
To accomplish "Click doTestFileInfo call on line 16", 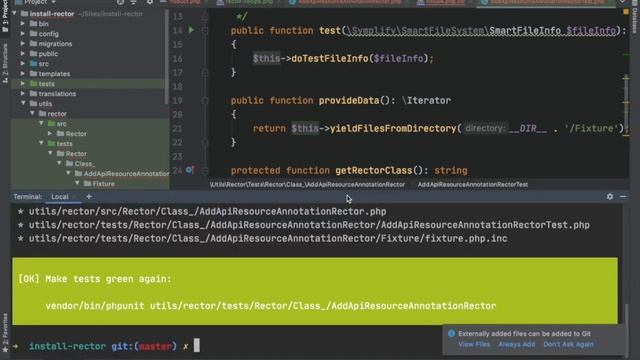I will pos(330,58).
